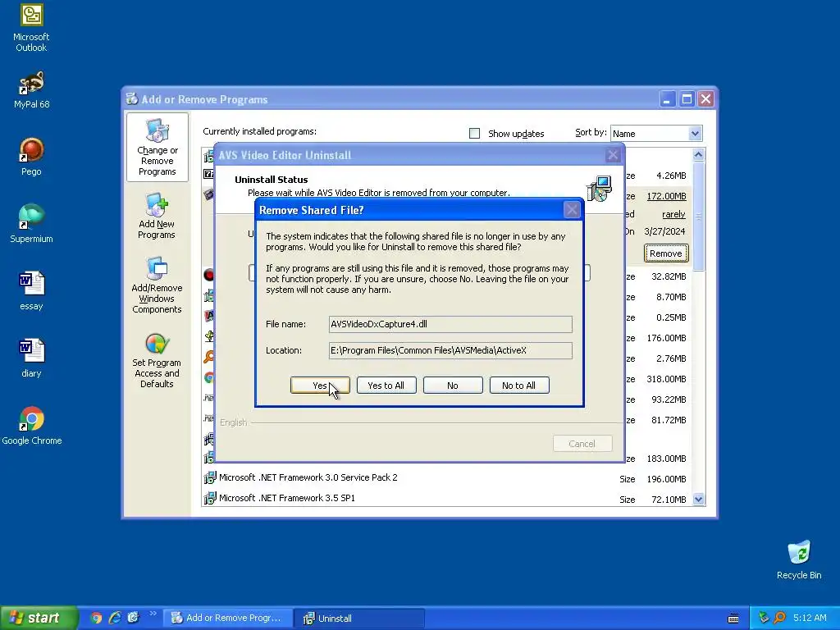Launch Internet Explorer from quick launch
Viewport: 840px width, 630px height.
pyautogui.click(x=115, y=619)
